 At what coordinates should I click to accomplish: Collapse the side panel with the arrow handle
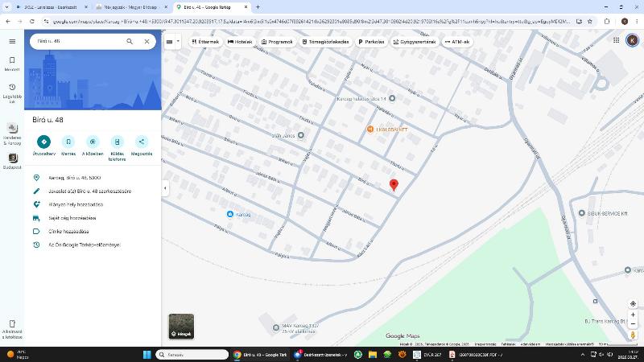[x=165, y=188]
